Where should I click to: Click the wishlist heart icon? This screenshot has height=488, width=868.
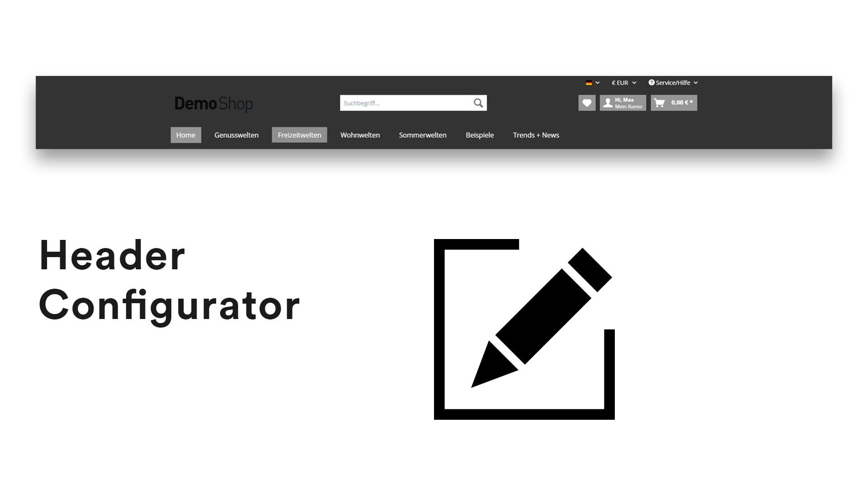(x=587, y=103)
